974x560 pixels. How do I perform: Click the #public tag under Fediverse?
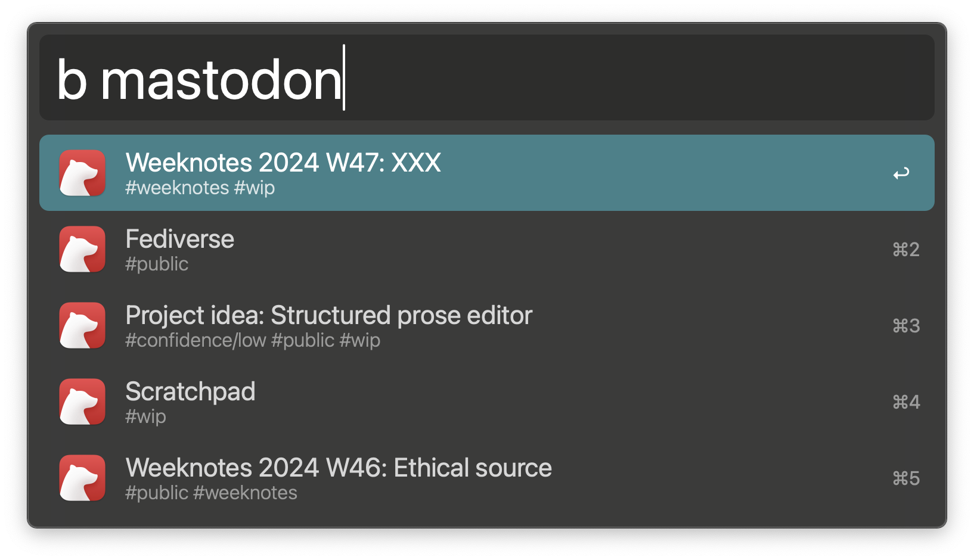[x=157, y=264]
